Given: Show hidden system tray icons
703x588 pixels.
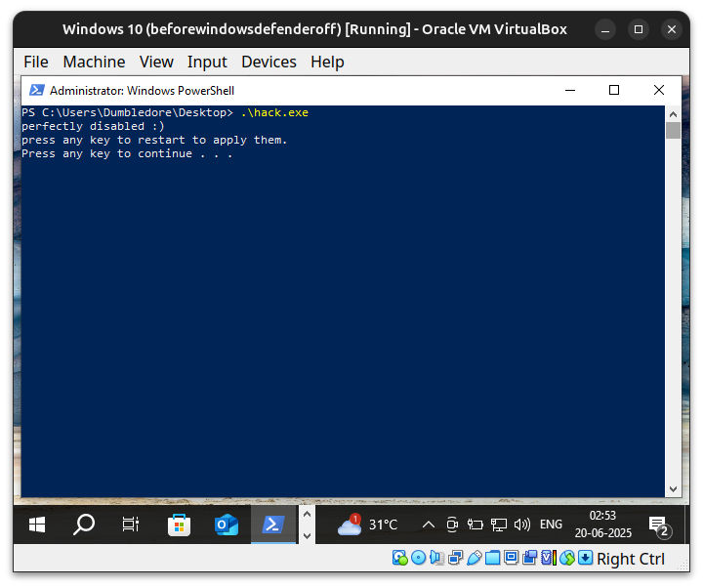Looking at the screenshot, I should coord(429,525).
